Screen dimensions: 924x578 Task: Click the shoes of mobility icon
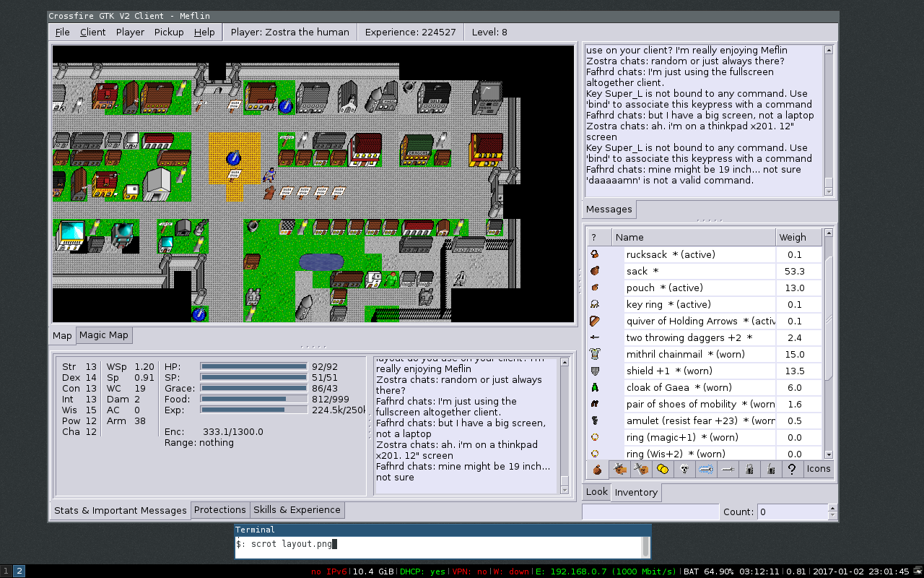(595, 404)
